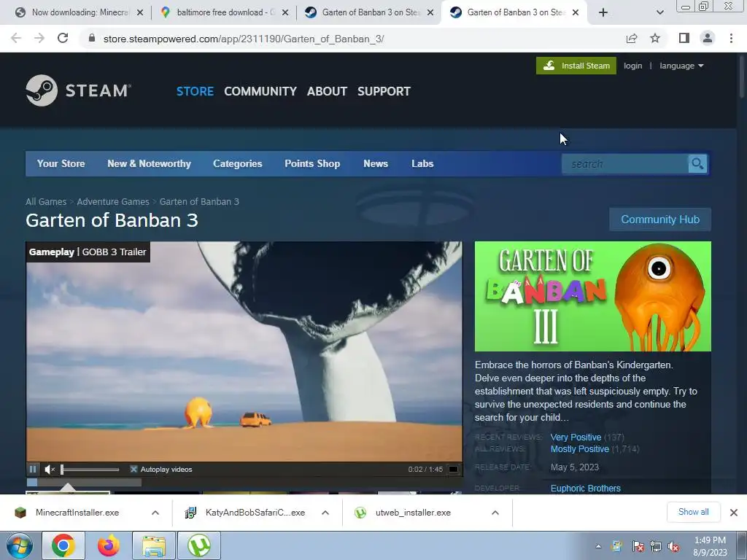Click the Action Center flag tray icon

[x=638, y=547]
